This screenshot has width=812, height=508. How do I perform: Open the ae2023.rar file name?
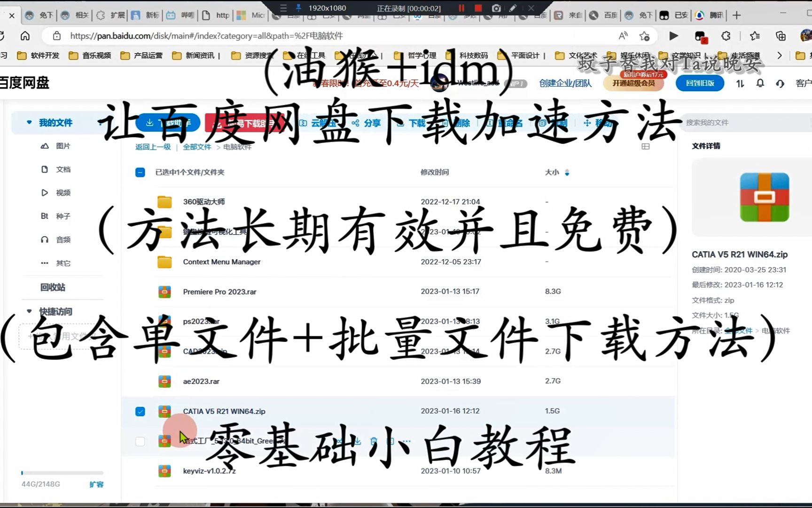(201, 381)
